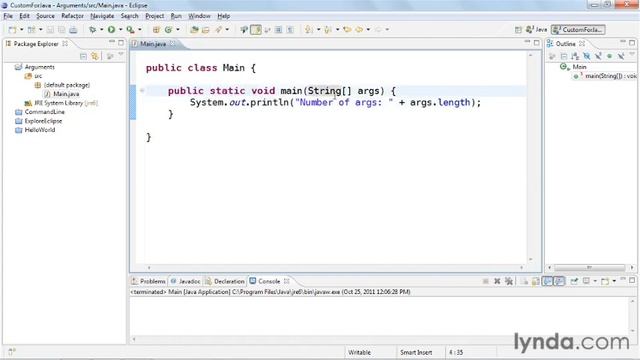The image size is (640, 360).
Task: Open the Run configurations dropdown arrow
Action: [120, 30]
